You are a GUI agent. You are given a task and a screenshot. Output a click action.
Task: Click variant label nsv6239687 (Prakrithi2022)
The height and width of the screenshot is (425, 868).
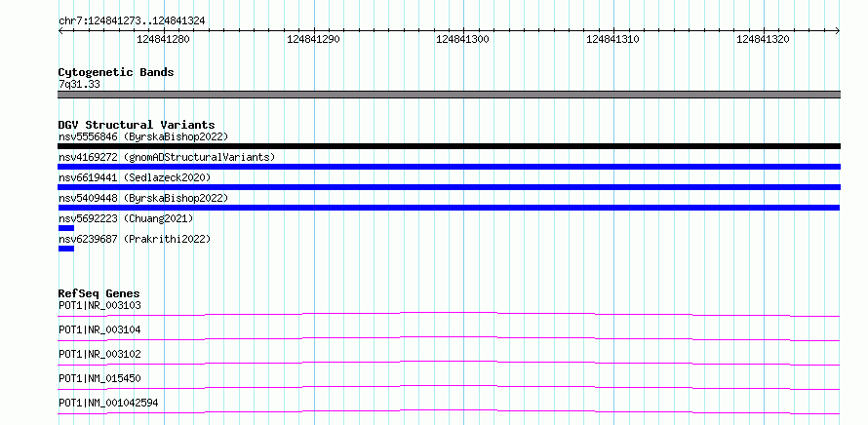135,239
